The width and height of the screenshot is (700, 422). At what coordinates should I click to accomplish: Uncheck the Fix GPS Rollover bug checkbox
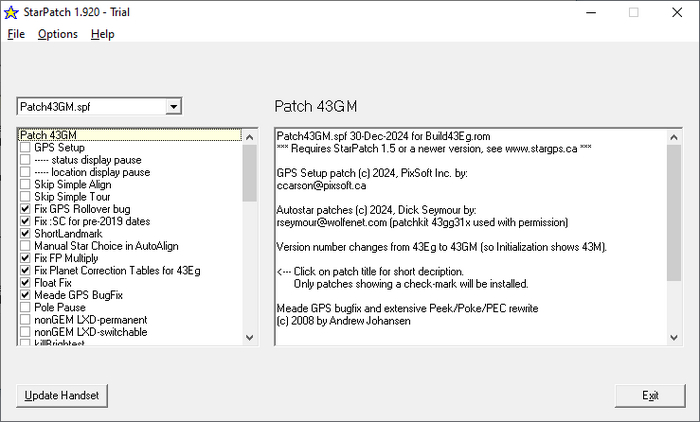pyautogui.click(x=25, y=209)
